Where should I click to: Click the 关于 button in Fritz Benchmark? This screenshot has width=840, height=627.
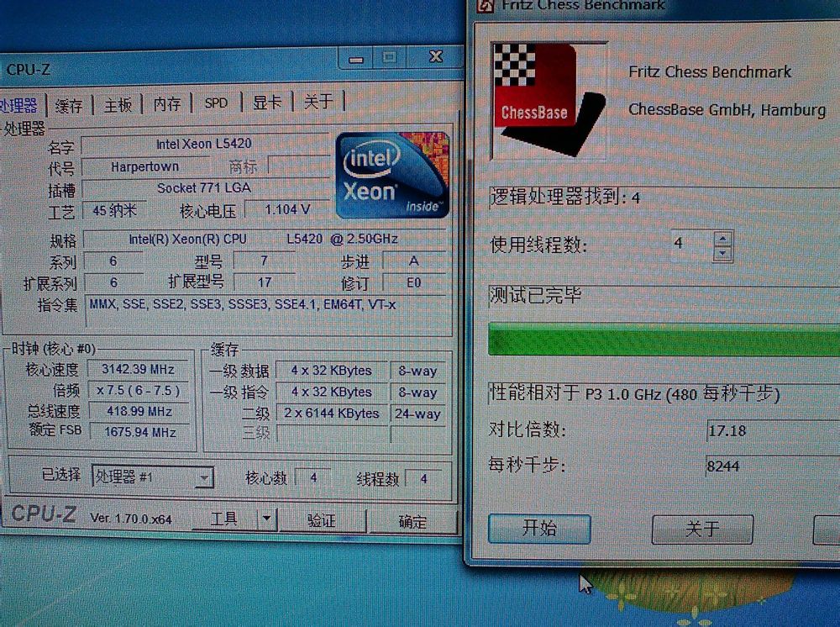(x=702, y=529)
